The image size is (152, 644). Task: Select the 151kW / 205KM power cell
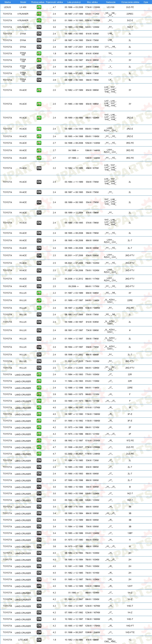[x=92, y=441]
